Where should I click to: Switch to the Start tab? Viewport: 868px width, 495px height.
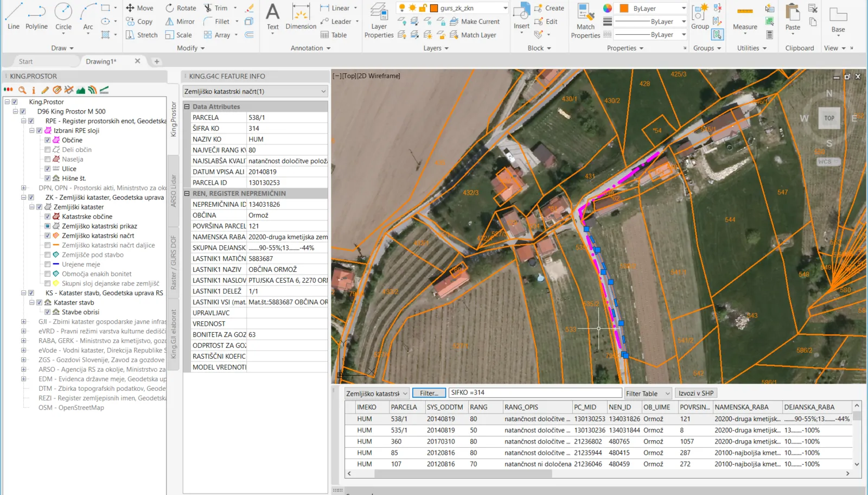click(x=25, y=61)
